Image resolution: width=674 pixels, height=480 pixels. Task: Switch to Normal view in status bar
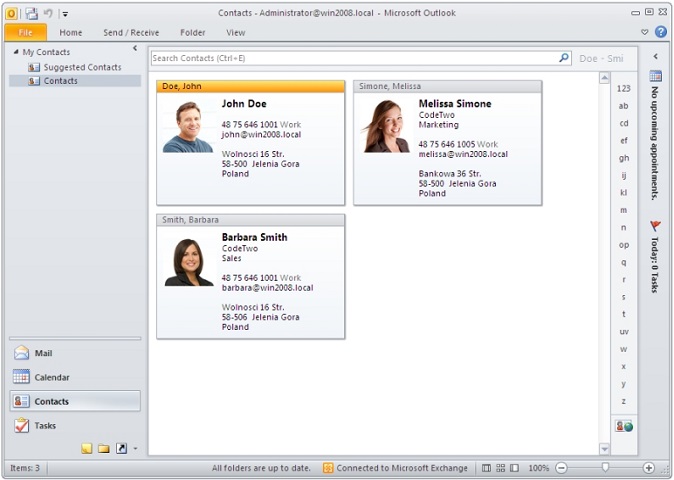click(x=486, y=468)
